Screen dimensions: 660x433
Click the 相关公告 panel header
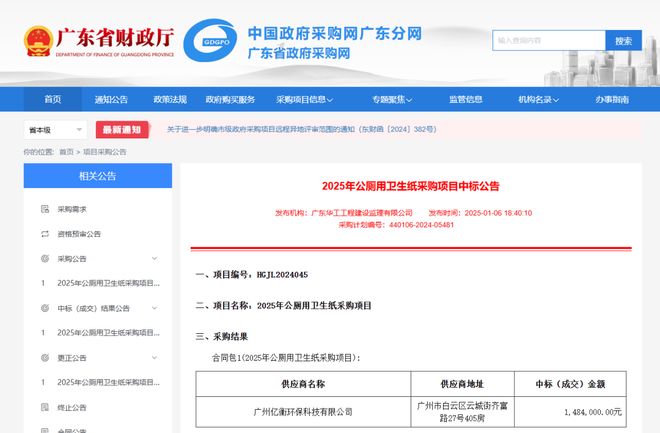(98, 175)
